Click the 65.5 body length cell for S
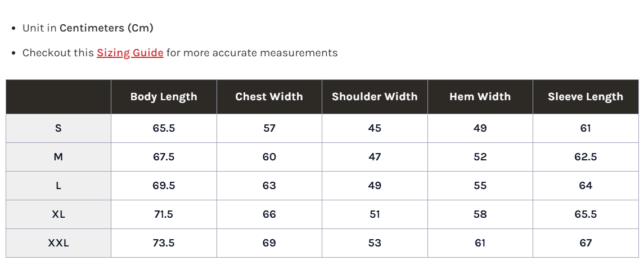The width and height of the screenshot is (644, 265). (x=164, y=128)
